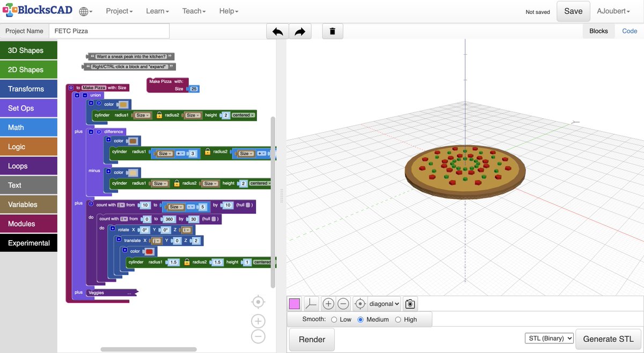644x353 pixels.
Task: Switch to the Code tab
Action: (630, 31)
